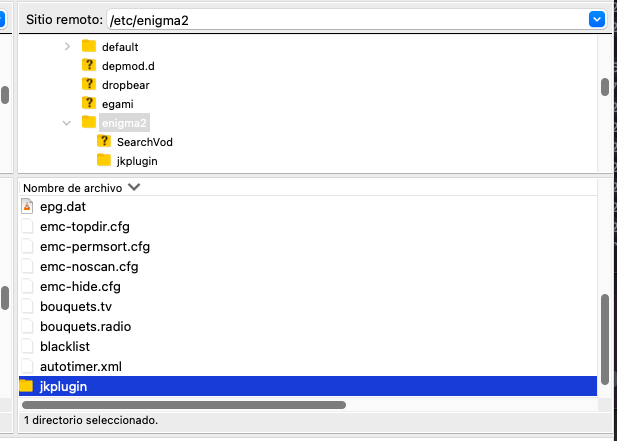Click the epg.dat file icon
Screen dimensions: 617x441
(27, 207)
